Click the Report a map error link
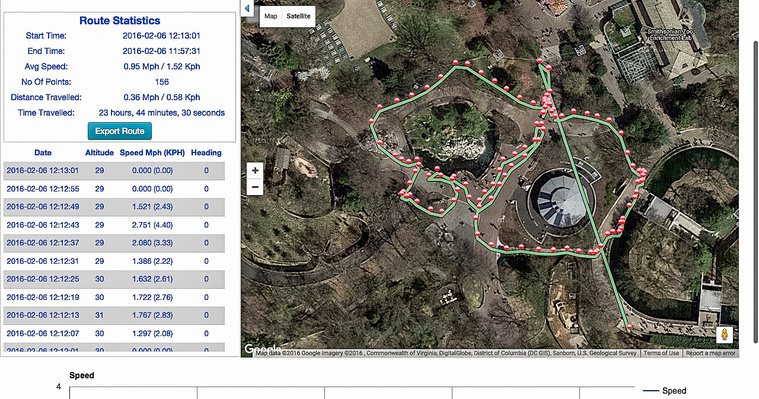 tap(710, 353)
